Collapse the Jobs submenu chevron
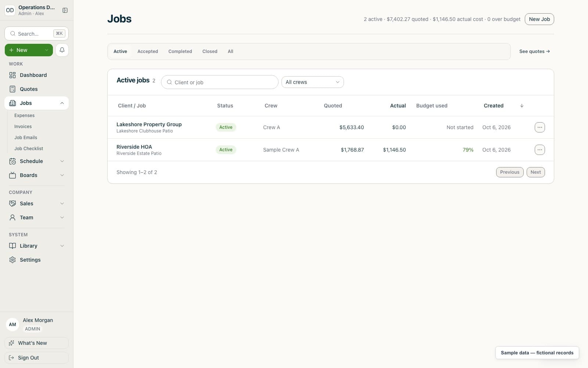 click(x=62, y=103)
